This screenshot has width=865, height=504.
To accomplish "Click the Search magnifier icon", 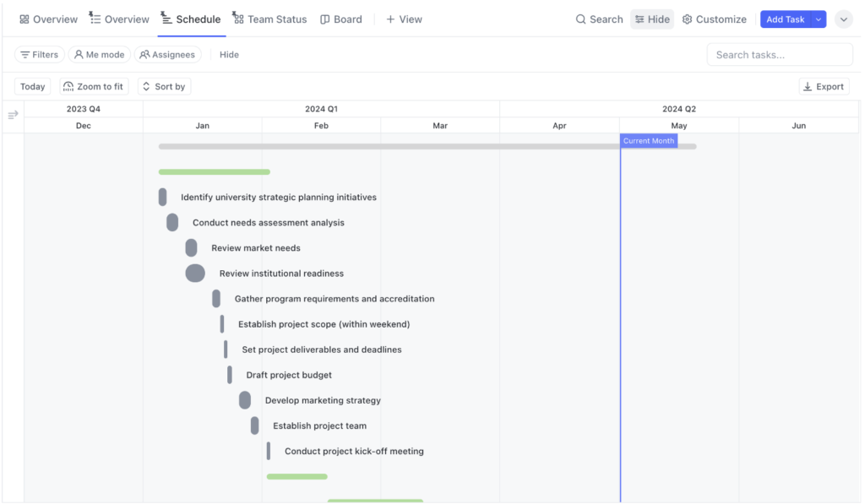I will [x=581, y=19].
